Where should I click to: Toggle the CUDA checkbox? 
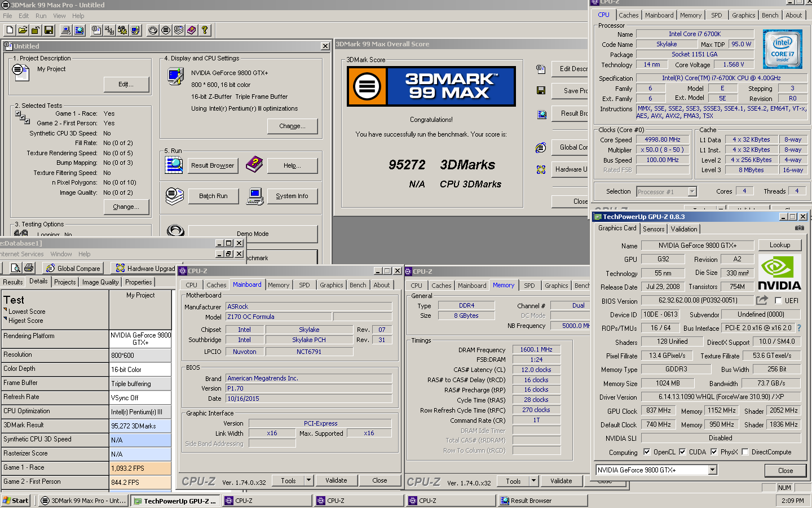coord(682,452)
